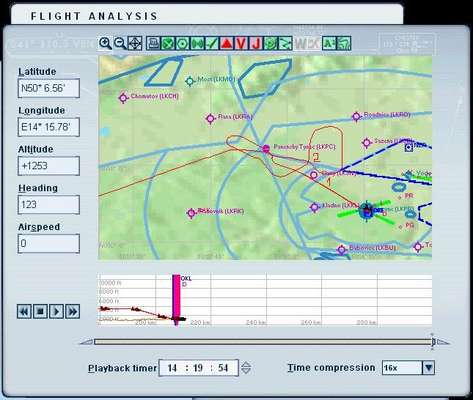
Task: Toggle VOR stations display icon
Action: click(x=182, y=43)
